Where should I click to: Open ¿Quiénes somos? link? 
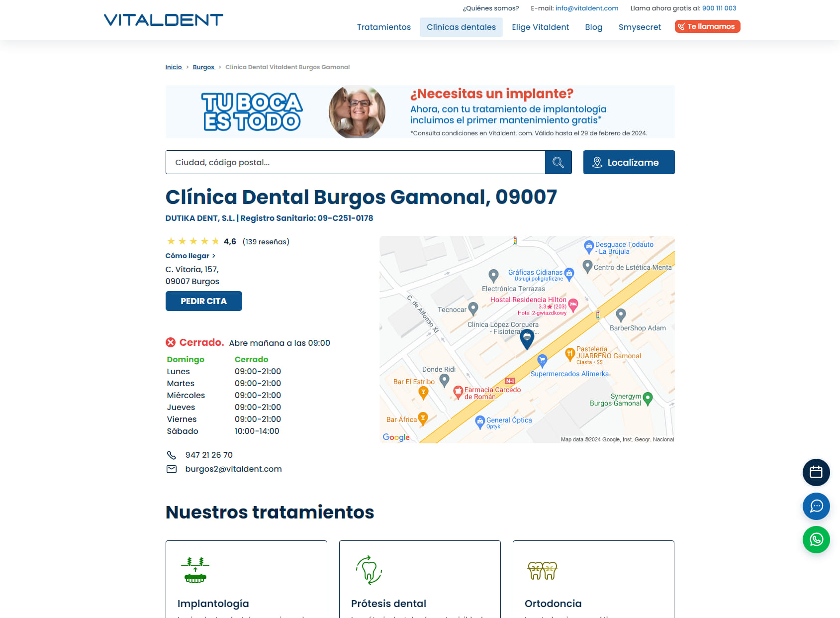[490, 8]
